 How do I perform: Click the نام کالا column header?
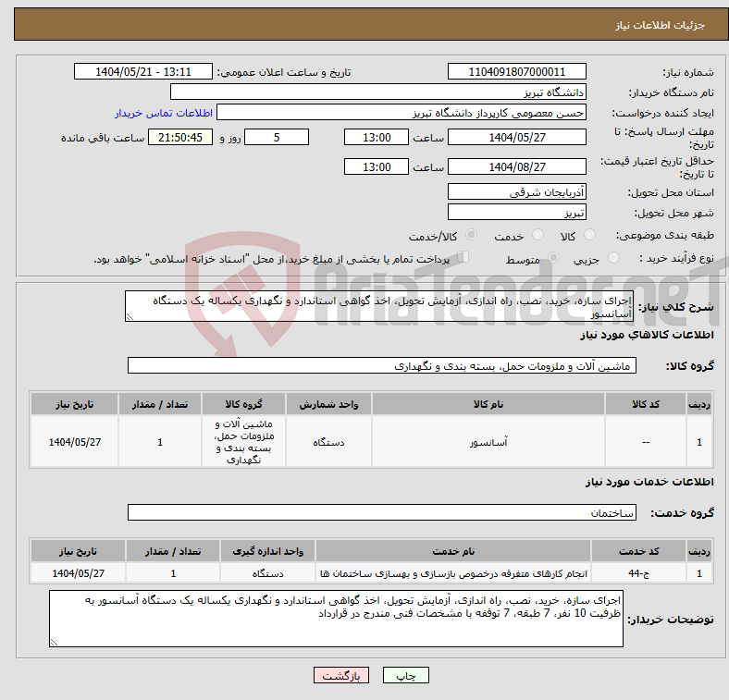coord(488,404)
